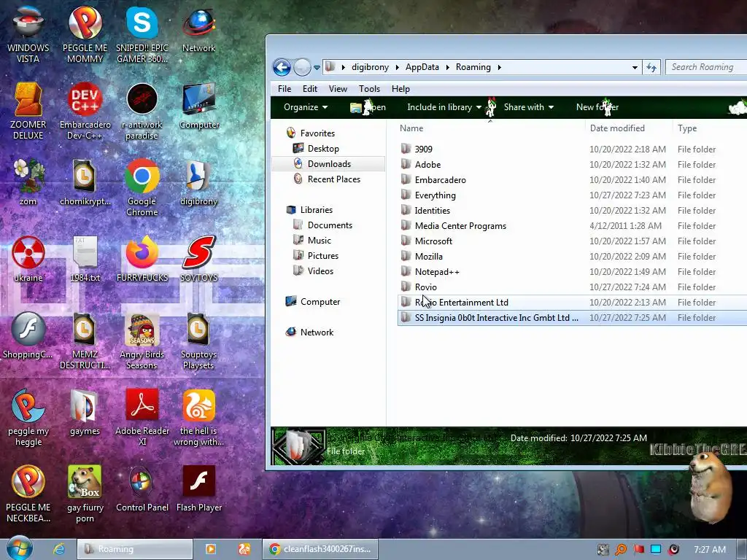
Task: Open the Share with dropdown
Action: (528, 107)
